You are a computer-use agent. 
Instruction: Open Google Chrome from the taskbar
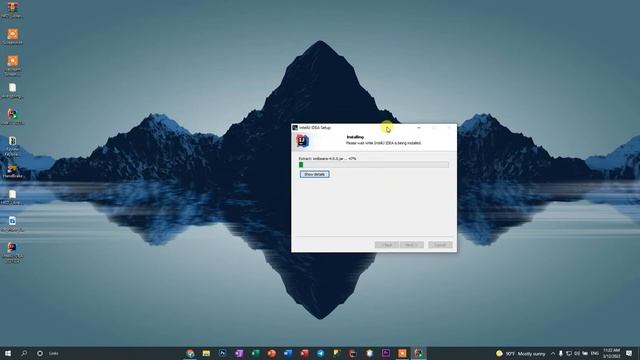pos(190,353)
